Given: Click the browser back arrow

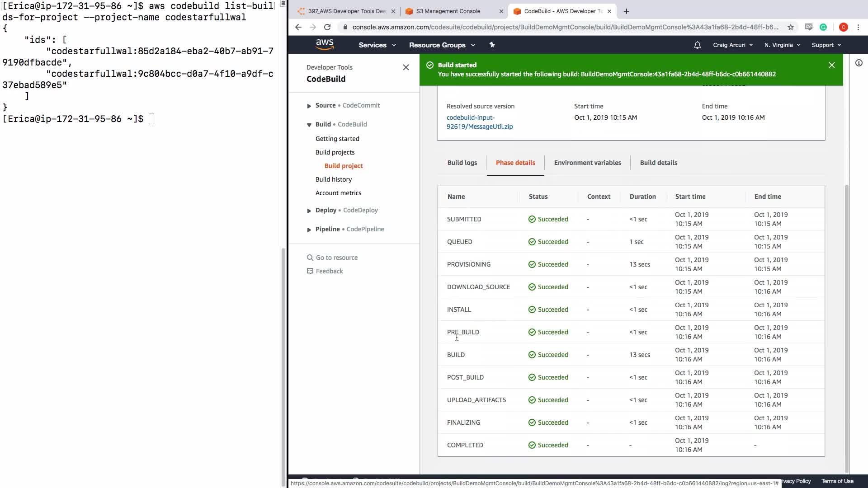Looking at the screenshot, I should coord(298,27).
